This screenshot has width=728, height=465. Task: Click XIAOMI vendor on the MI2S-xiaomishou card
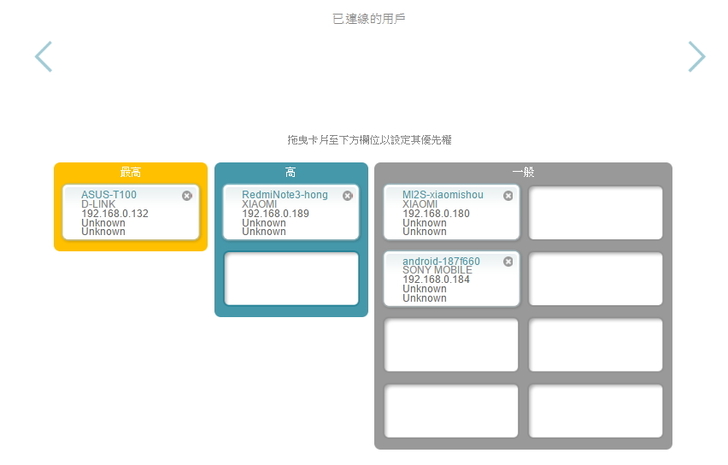tap(420, 204)
